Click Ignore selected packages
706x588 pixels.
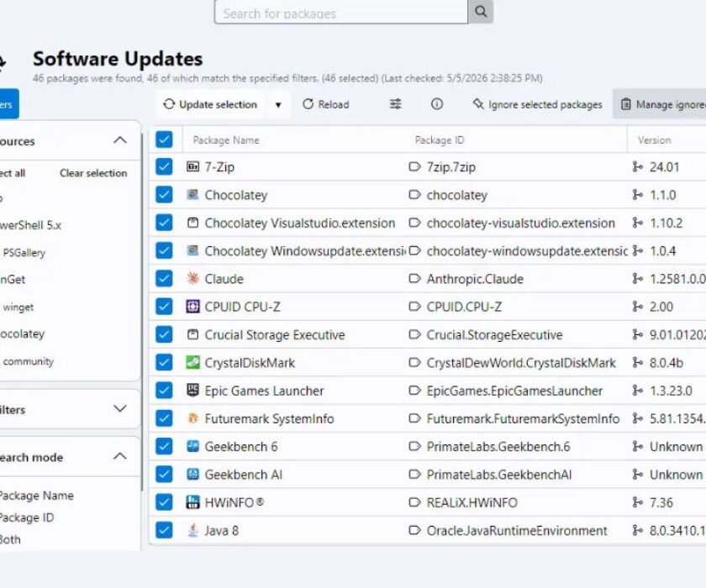click(x=537, y=104)
